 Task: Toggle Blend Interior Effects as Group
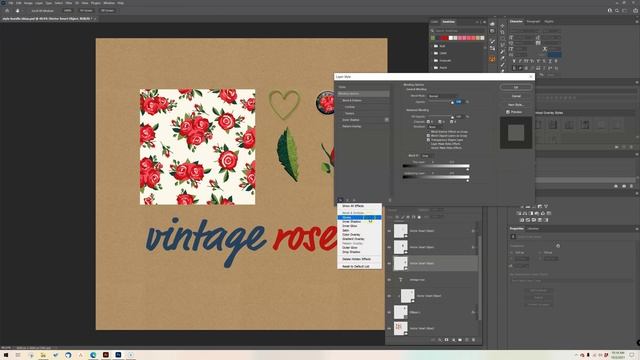tap(428, 132)
